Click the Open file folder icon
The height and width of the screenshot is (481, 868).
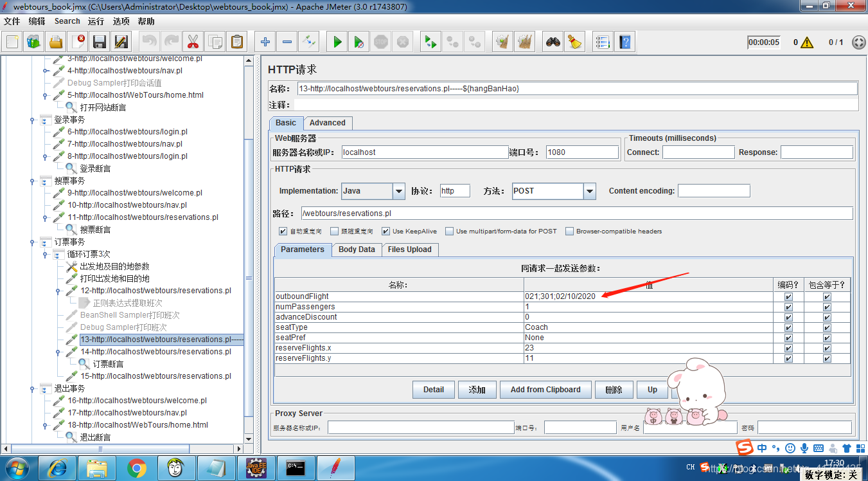pos(56,42)
